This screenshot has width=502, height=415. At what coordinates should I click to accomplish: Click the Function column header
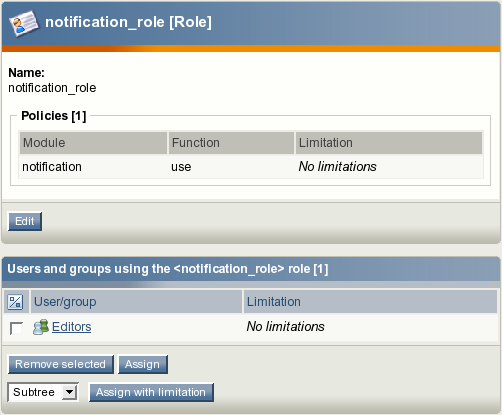pos(231,143)
